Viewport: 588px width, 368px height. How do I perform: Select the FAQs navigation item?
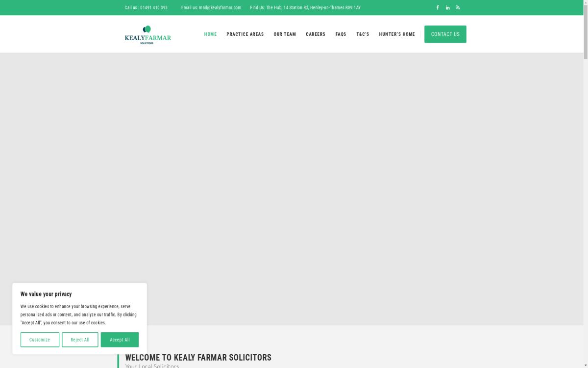341,34
